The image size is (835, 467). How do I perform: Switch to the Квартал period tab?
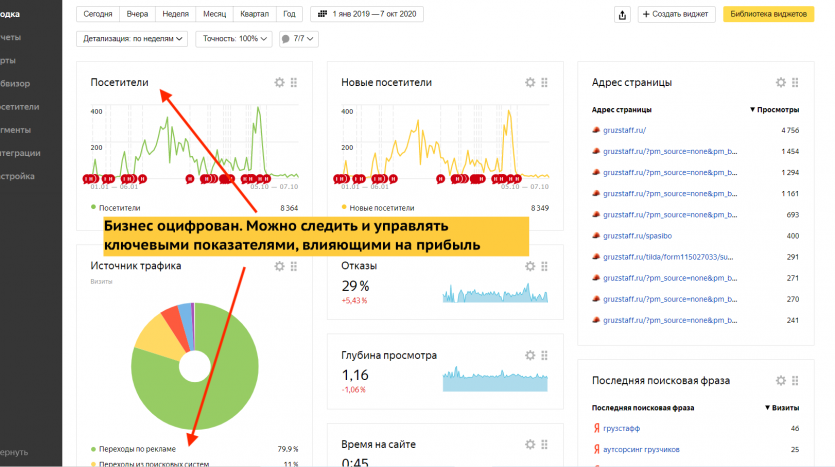point(254,15)
